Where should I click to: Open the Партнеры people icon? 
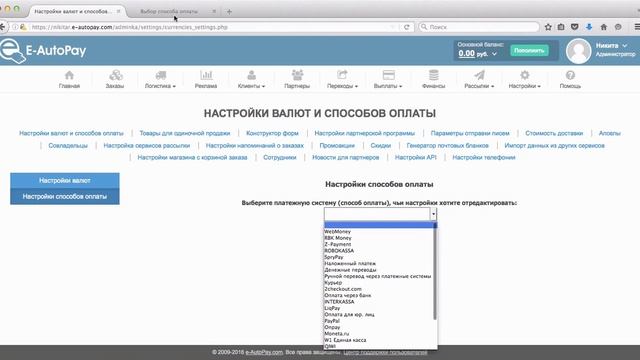pos(297,76)
